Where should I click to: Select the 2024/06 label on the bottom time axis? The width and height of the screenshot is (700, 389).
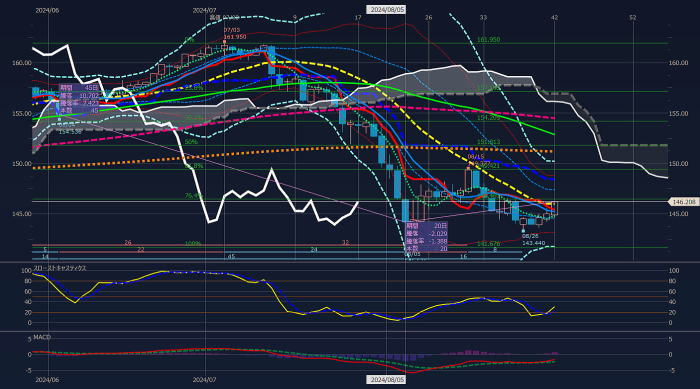point(47,380)
